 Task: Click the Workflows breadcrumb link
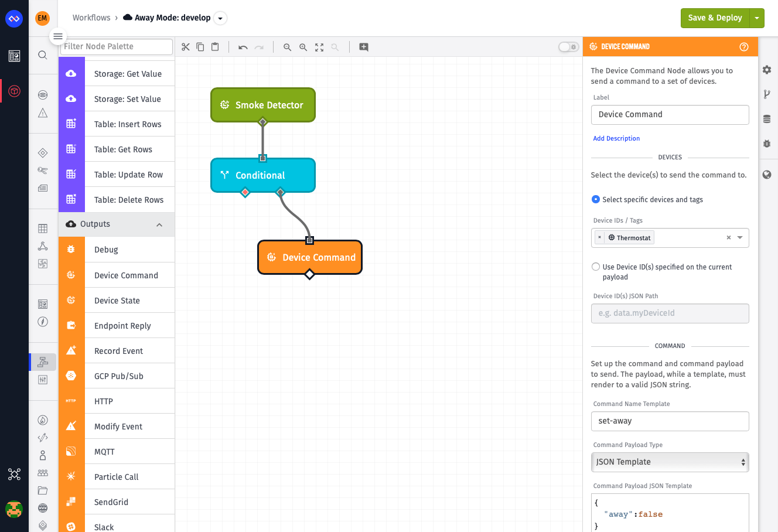point(91,18)
